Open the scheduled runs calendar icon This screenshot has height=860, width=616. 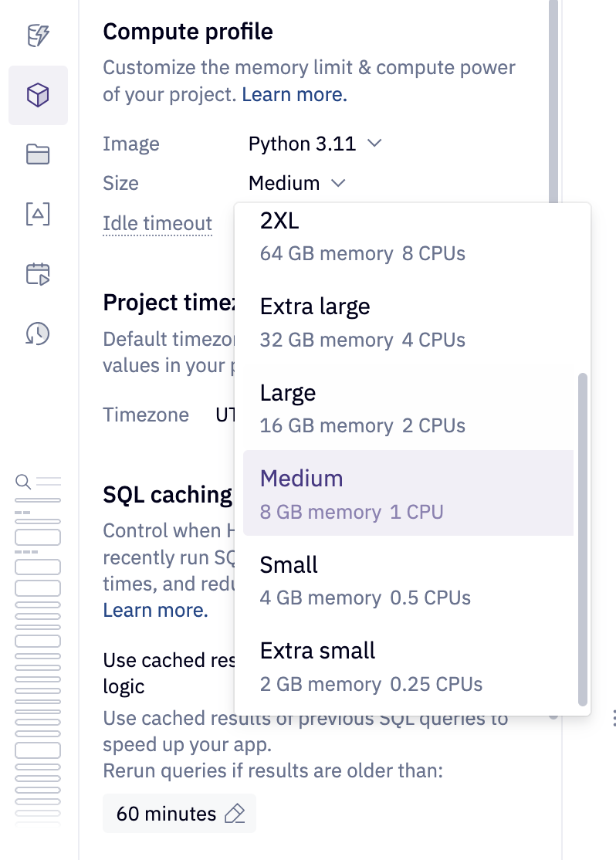pyautogui.click(x=38, y=274)
